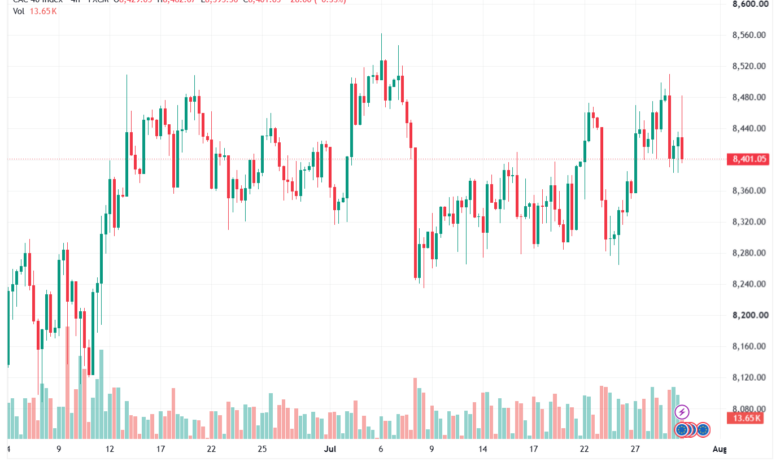Click the 8,600.00 label at top of axis
The width and height of the screenshot is (780, 470).
click(750, 4)
